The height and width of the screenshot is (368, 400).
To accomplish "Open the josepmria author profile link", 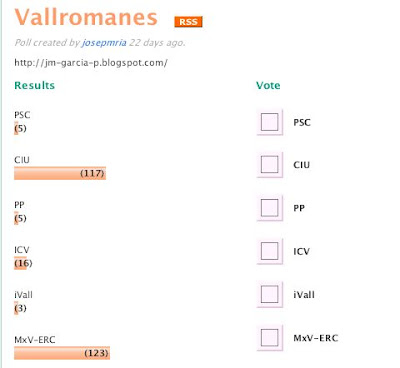I will pyautogui.click(x=104, y=43).
